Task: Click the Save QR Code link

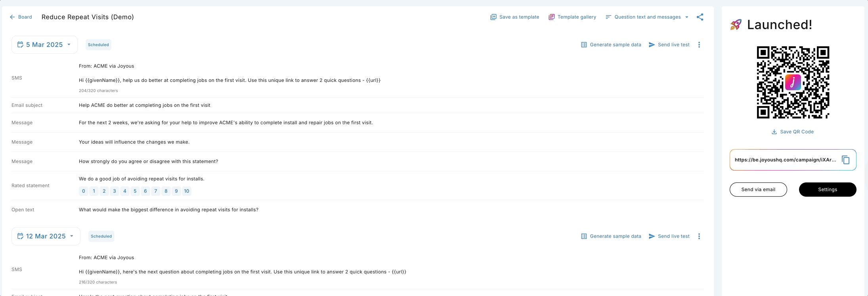Action: 793,132
